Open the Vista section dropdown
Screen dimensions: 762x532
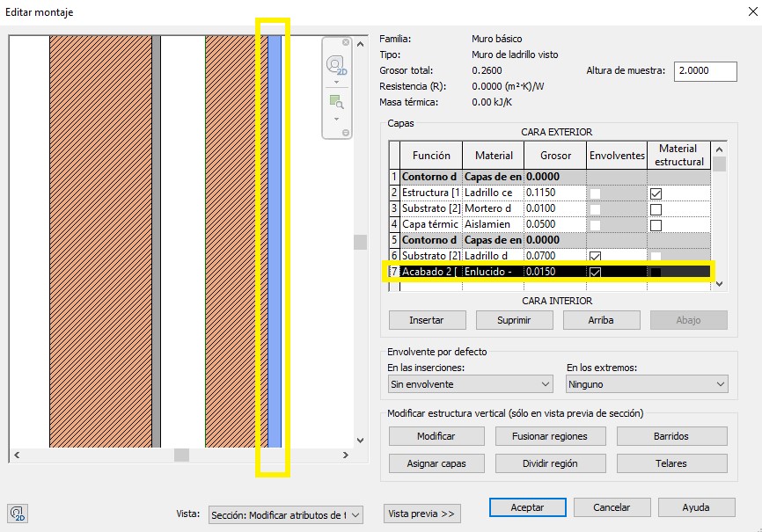coord(285,515)
